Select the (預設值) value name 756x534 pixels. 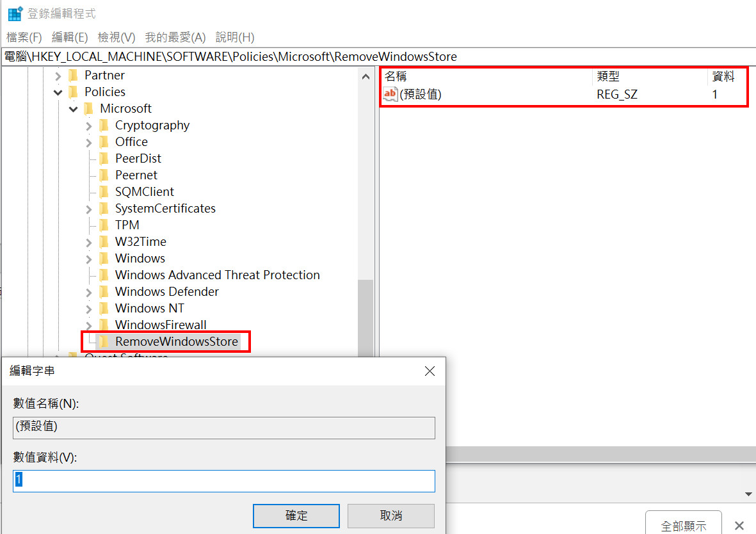[421, 94]
